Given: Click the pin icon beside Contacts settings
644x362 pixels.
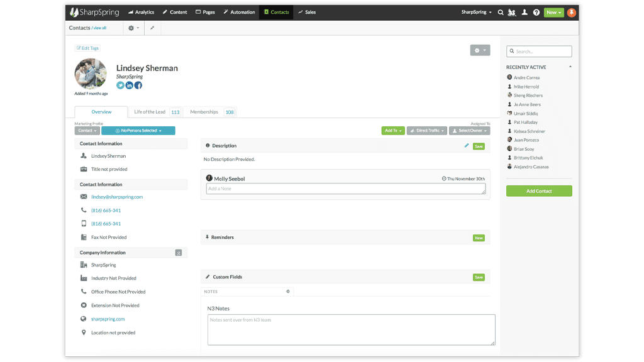Looking at the screenshot, I should point(152,28).
